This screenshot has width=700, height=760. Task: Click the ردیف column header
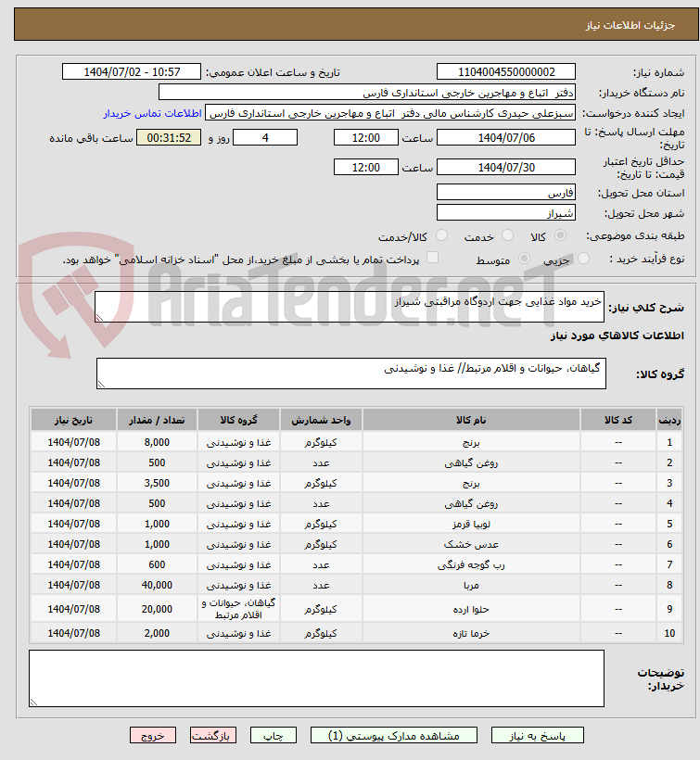[669, 420]
